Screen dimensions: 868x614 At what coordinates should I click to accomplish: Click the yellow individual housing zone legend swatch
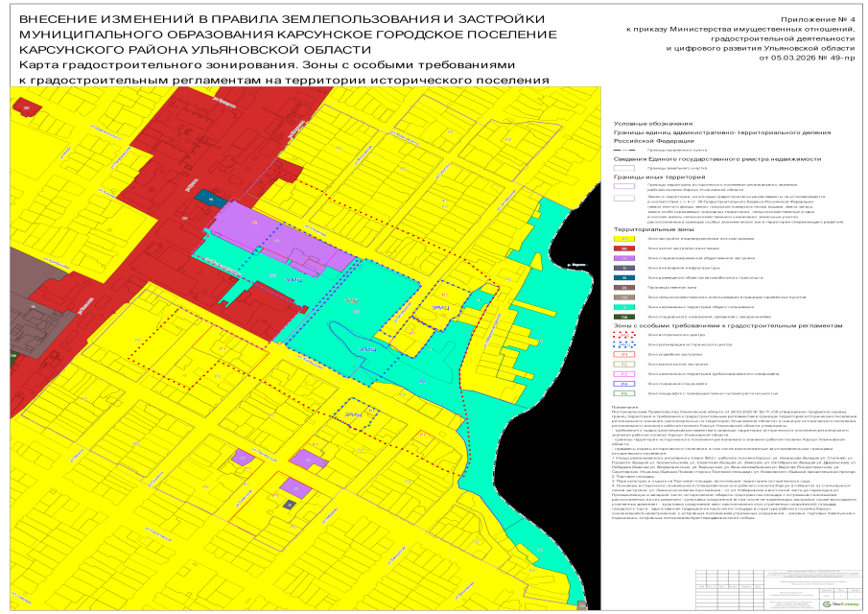(624, 238)
